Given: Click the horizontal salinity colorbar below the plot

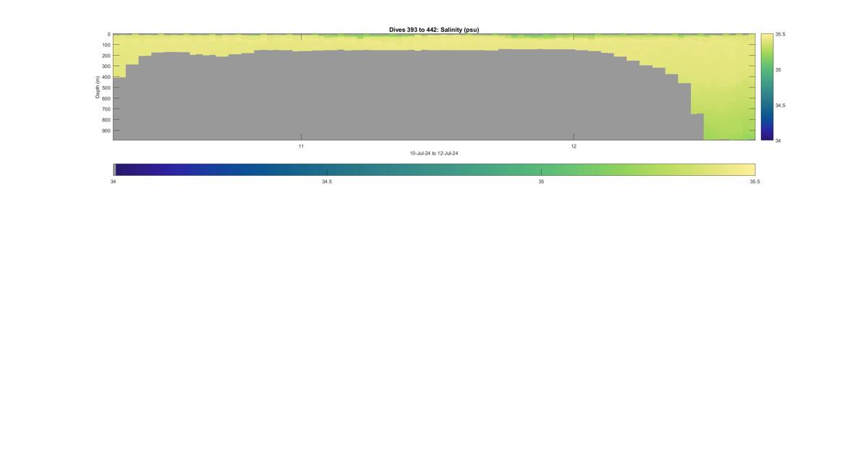Looking at the screenshot, I should (434, 169).
